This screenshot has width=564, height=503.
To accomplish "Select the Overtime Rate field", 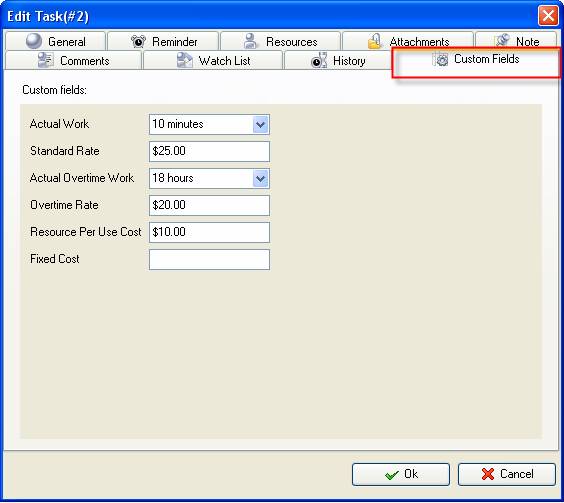I will [x=209, y=205].
